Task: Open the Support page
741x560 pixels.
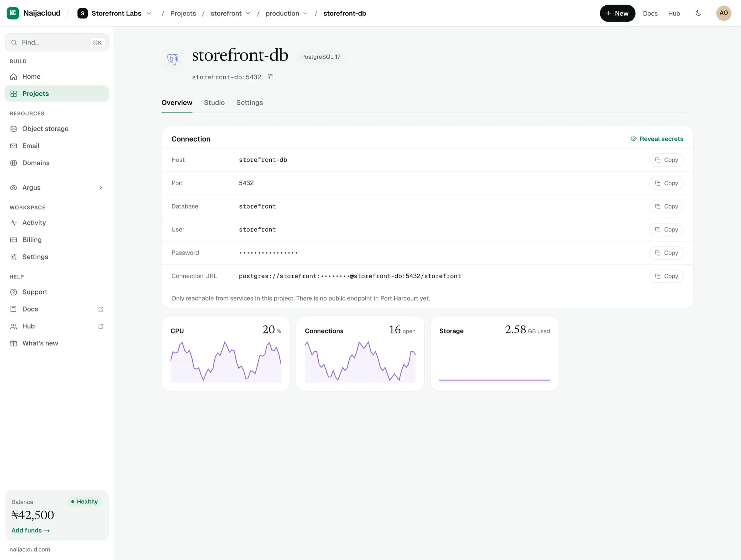Action: [x=57, y=292]
